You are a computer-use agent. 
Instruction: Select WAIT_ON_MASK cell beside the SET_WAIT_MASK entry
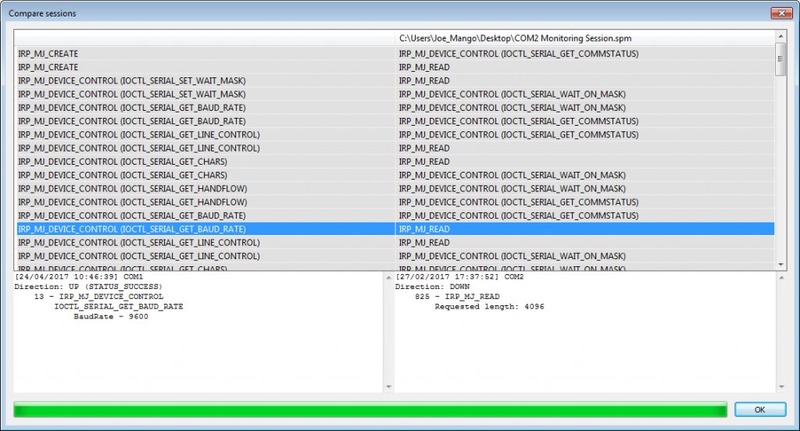point(585,94)
